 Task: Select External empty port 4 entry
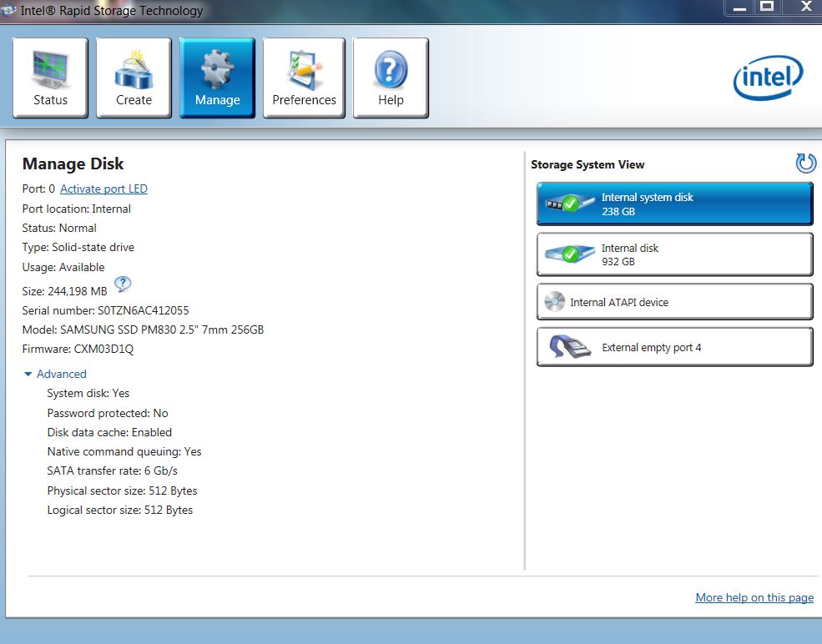[x=674, y=347]
